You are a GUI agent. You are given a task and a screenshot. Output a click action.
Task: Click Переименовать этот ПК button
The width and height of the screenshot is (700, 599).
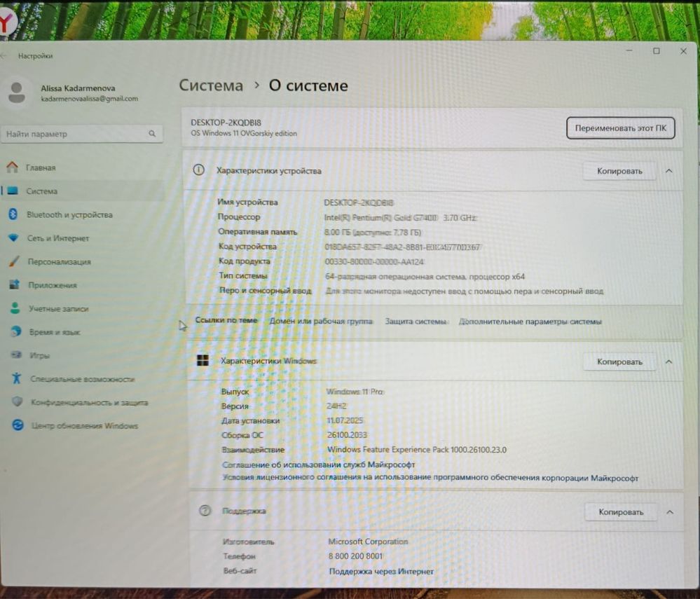(x=621, y=128)
